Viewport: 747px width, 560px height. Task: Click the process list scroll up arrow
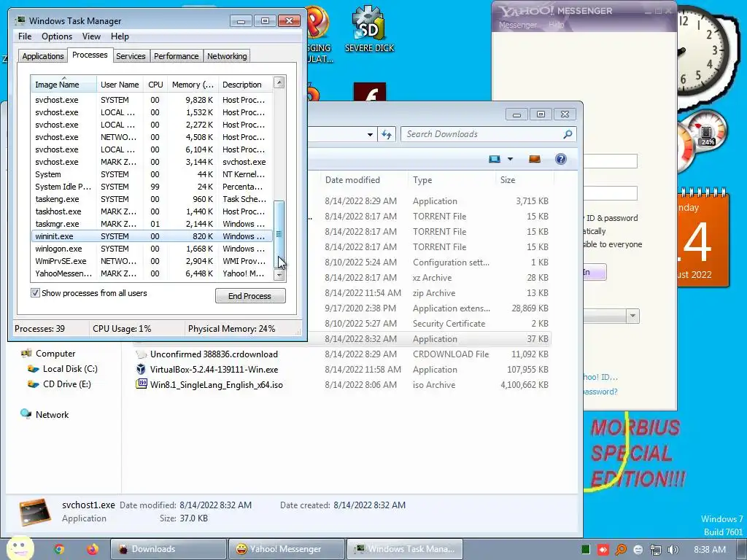click(x=279, y=82)
